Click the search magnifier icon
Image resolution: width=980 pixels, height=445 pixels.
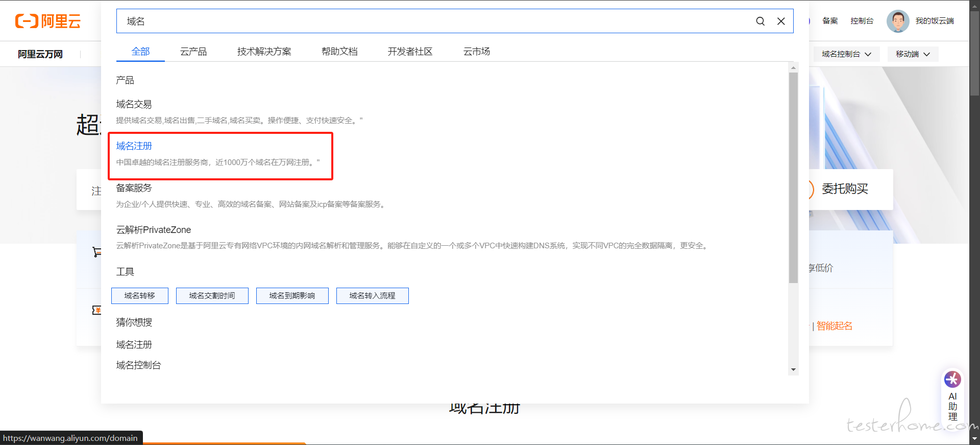point(760,21)
